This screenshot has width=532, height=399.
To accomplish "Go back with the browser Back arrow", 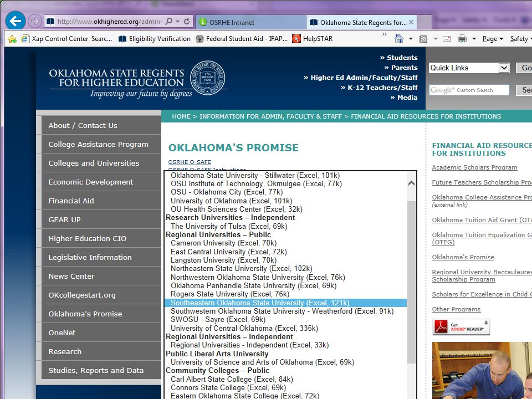I will (x=16, y=21).
